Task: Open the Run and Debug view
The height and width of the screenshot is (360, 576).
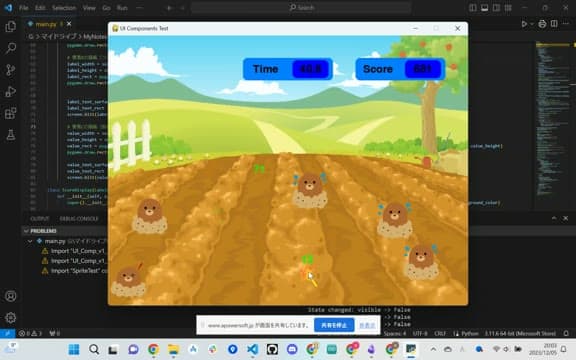Action: tap(11, 91)
